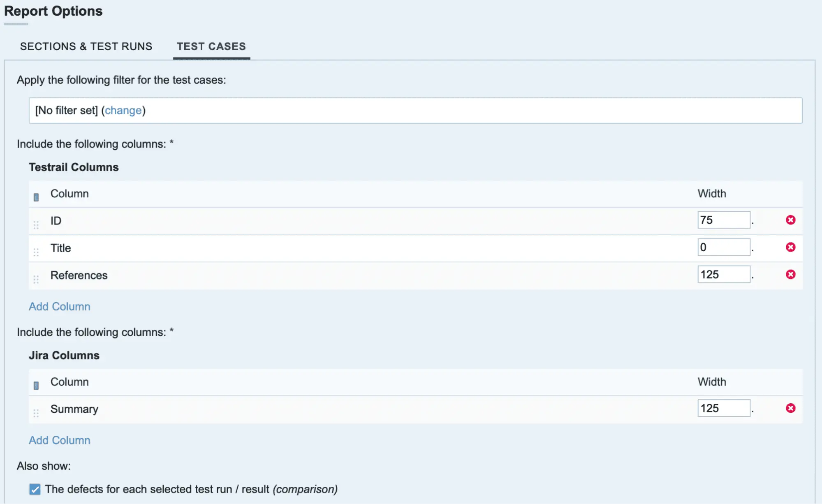Add Column under Jira Columns
The height and width of the screenshot is (504, 822).
click(60, 440)
